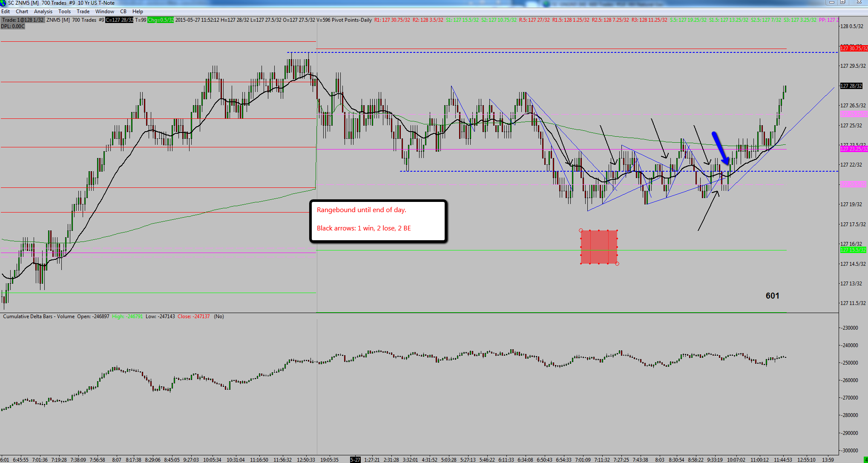Viewport: 868px width, 463px height.
Task: Click '127 17.5/32' on the price scale
Action: point(853,224)
